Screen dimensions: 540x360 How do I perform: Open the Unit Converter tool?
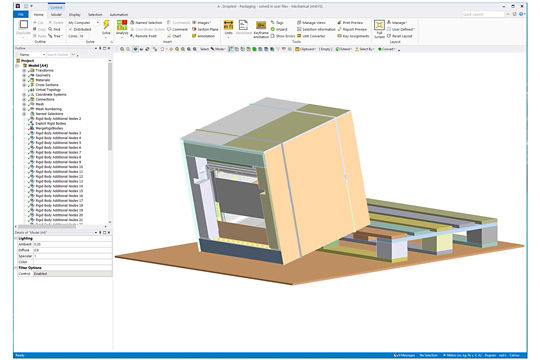click(311, 36)
